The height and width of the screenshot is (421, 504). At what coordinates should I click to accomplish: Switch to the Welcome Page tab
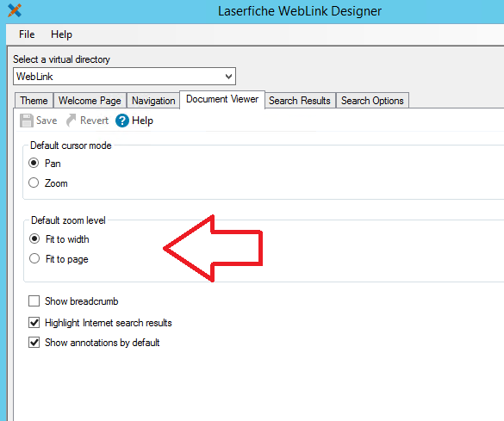[x=90, y=101]
